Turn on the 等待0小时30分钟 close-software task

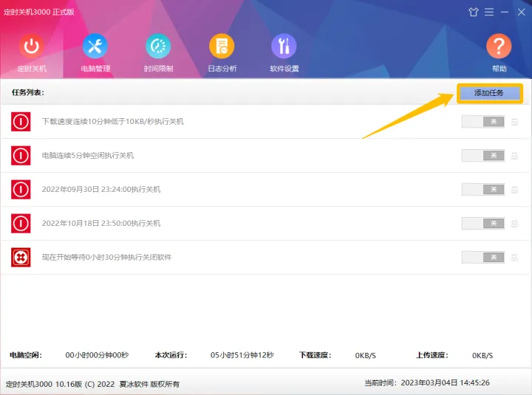tap(482, 257)
